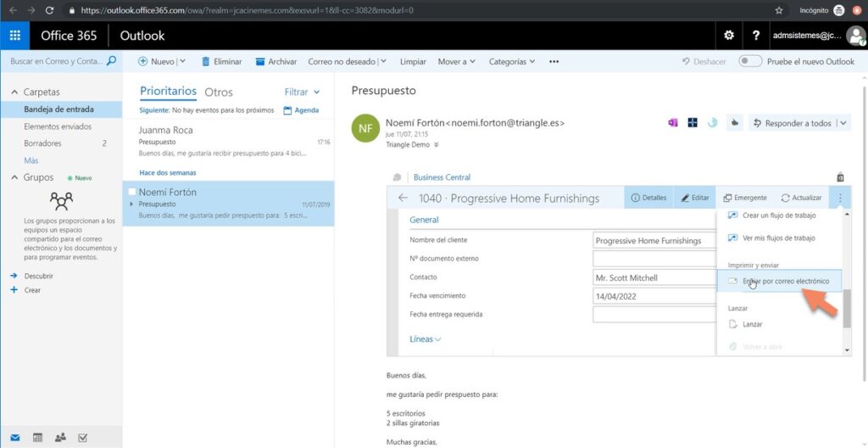Check the Noemí Fortón message checkbox
Viewport: 868px width, 448px height.
(131, 193)
